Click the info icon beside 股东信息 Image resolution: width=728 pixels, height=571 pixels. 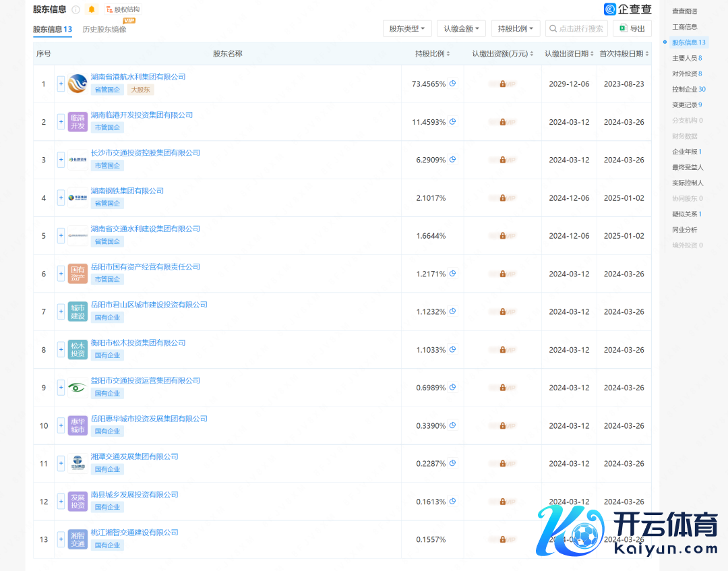tap(75, 9)
